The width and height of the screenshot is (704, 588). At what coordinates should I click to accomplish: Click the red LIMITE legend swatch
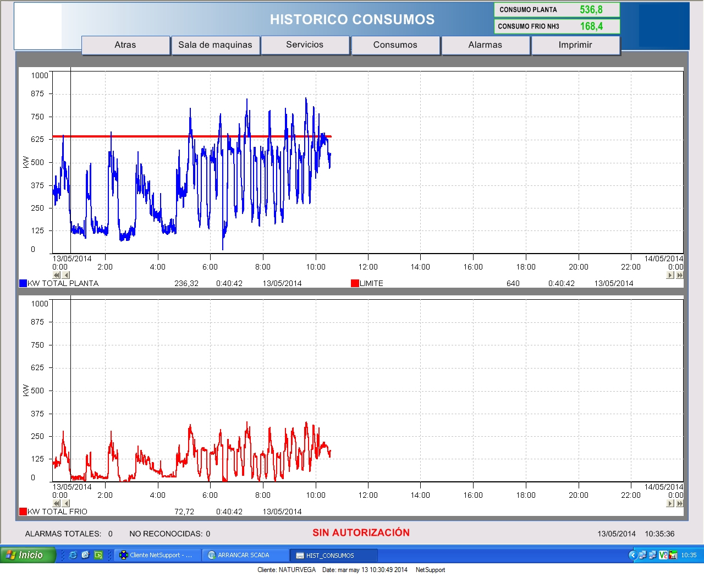355,283
